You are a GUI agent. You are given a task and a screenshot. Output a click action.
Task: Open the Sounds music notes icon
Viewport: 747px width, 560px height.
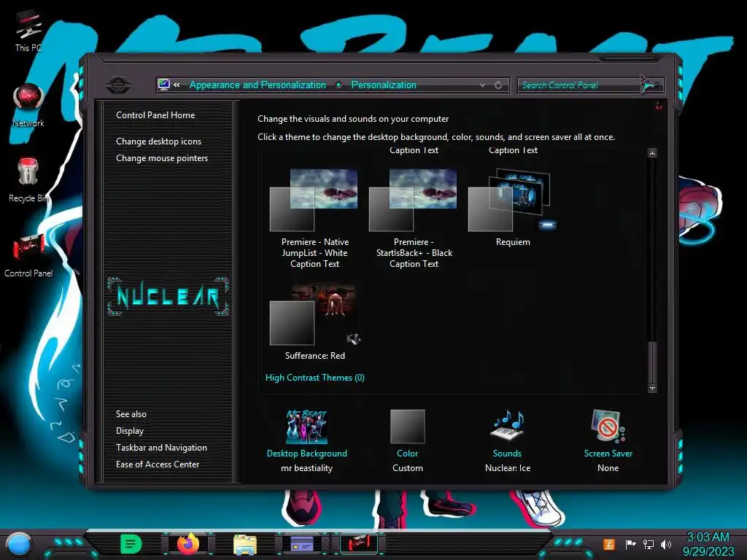pyautogui.click(x=508, y=425)
